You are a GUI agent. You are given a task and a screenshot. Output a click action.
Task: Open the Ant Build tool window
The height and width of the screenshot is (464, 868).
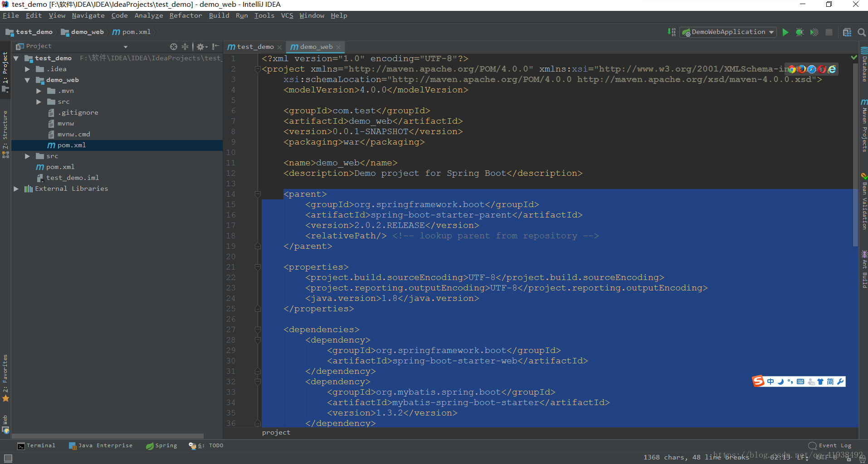tap(864, 269)
